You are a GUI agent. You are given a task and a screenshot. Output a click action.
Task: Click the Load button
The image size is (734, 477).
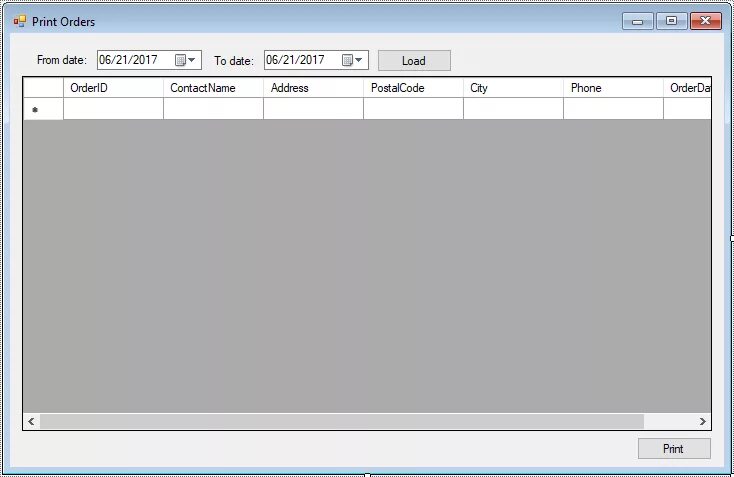coord(414,61)
